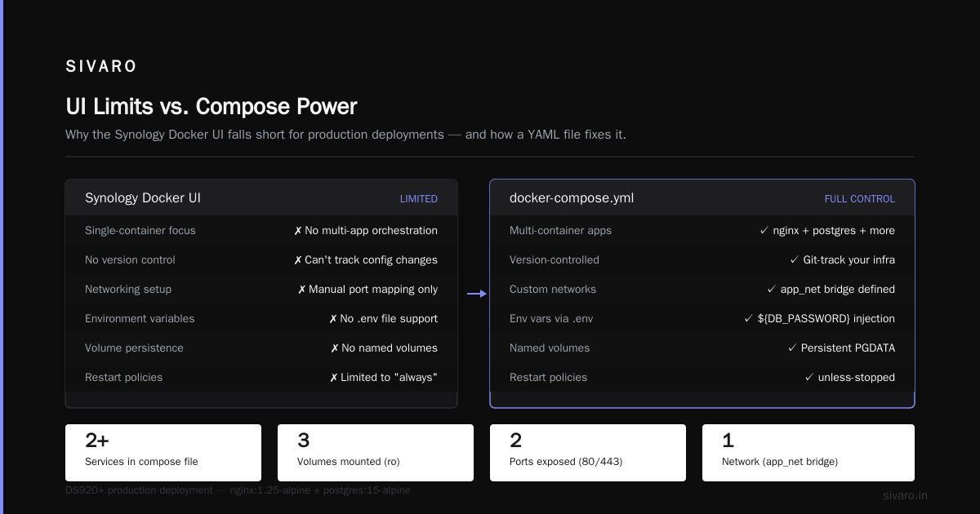Image resolution: width=980 pixels, height=514 pixels.
Task: Select the 'Multi-container apps' row label
Action: [x=560, y=231]
